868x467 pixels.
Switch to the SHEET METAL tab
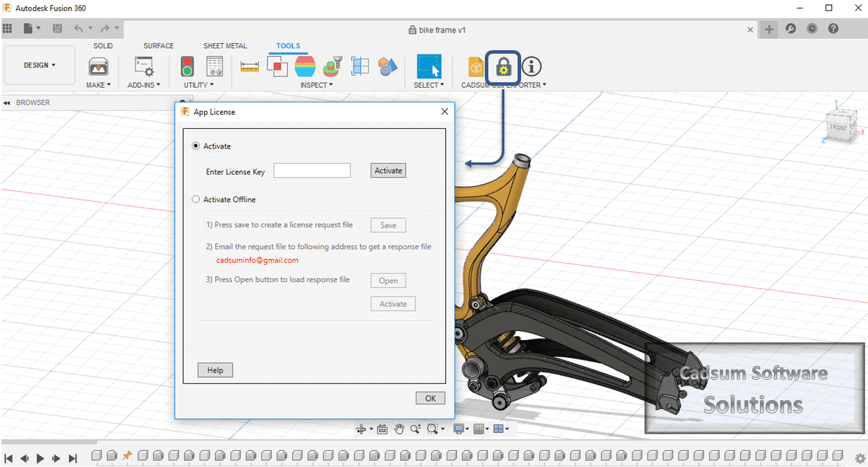coord(224,45)
